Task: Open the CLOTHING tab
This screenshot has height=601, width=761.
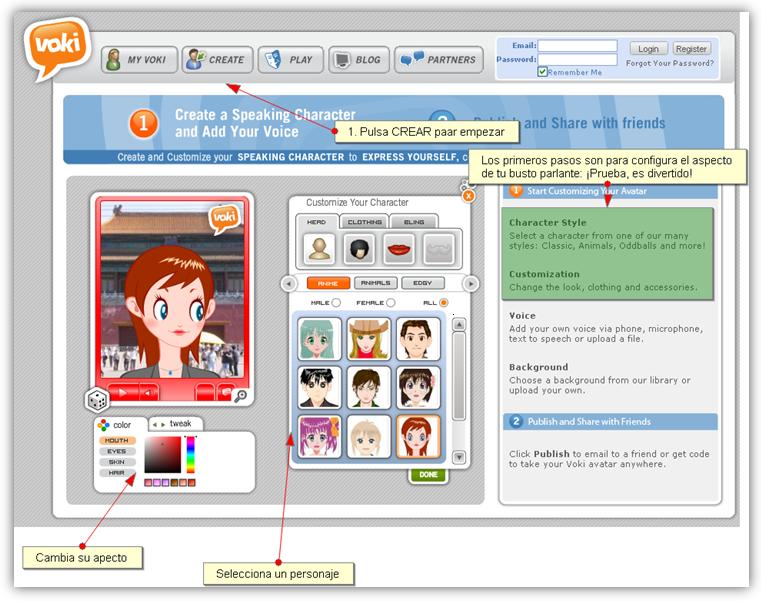Action: 364,222
